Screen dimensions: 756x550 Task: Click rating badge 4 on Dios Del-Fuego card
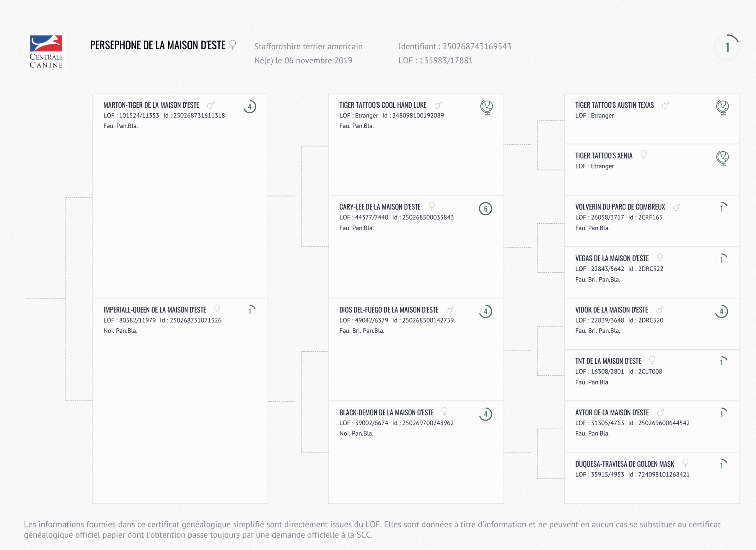point(485,312)
